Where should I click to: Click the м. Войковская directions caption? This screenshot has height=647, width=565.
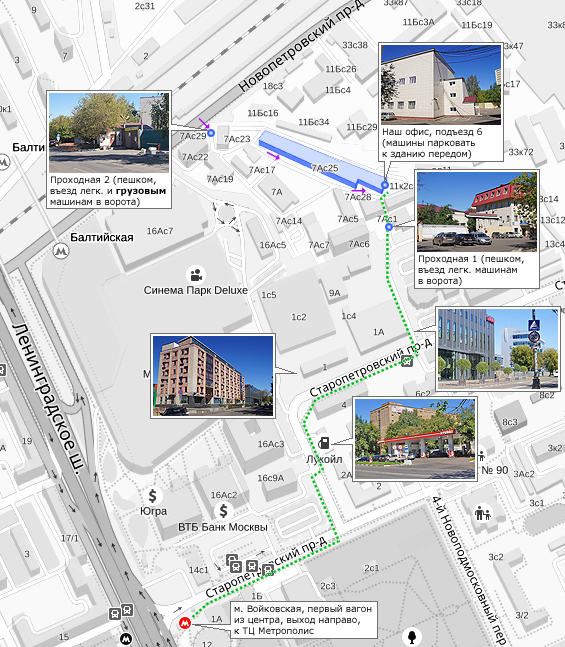(303, 620)
